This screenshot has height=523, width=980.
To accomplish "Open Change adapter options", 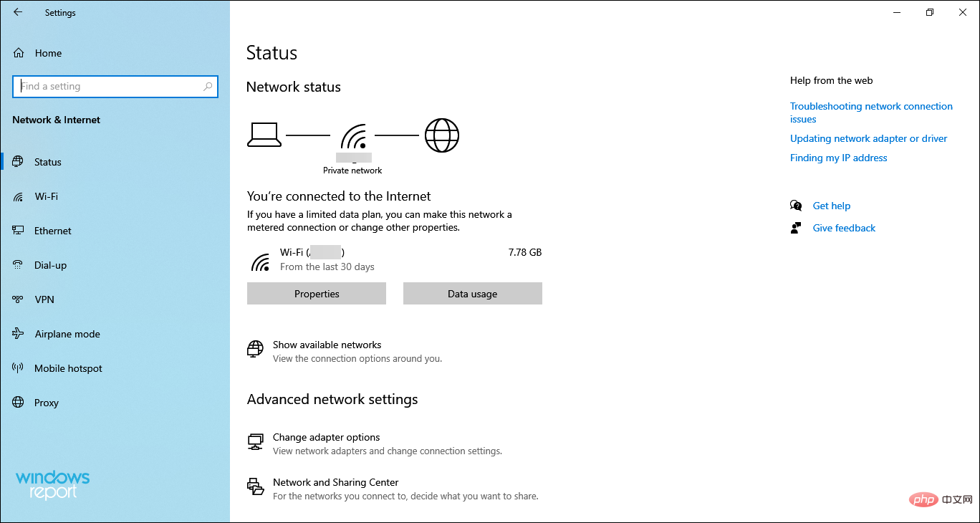I will pyautogui.click(x=326, y=437).
